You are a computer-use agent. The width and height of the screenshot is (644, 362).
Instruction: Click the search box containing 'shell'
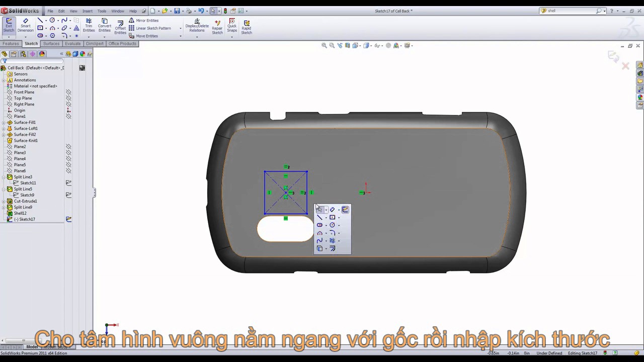point(571,11)
